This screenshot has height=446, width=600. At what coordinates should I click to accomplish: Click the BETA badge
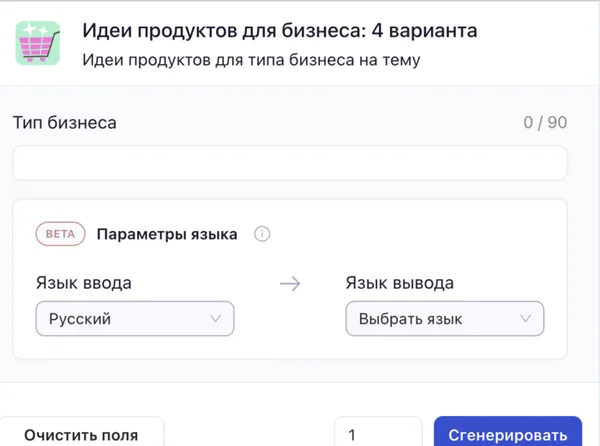(60, 234)
